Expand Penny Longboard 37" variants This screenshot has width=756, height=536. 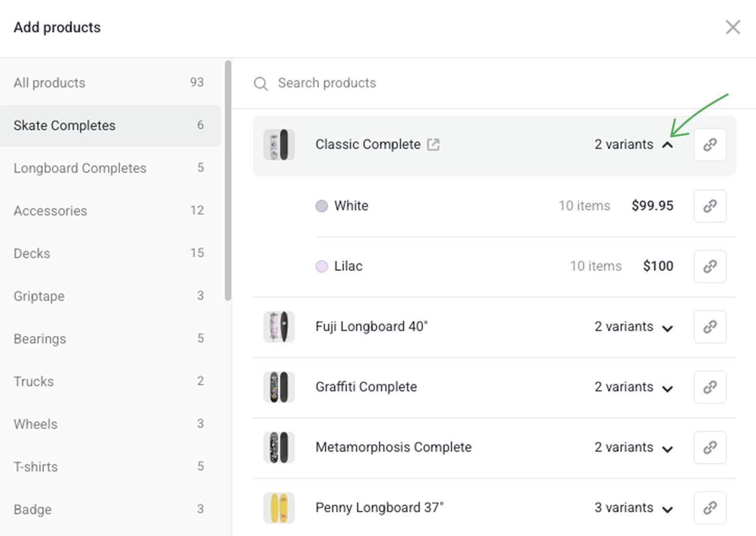[x=667, y=509]
